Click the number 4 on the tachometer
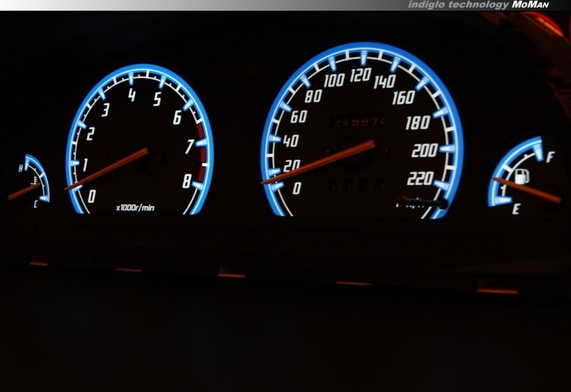The image size is (571, 392). 132,96
